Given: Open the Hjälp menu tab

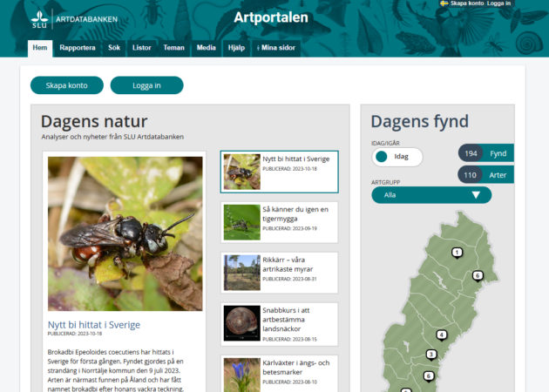Looking at the screenshot, I should (x=236, y=48).
